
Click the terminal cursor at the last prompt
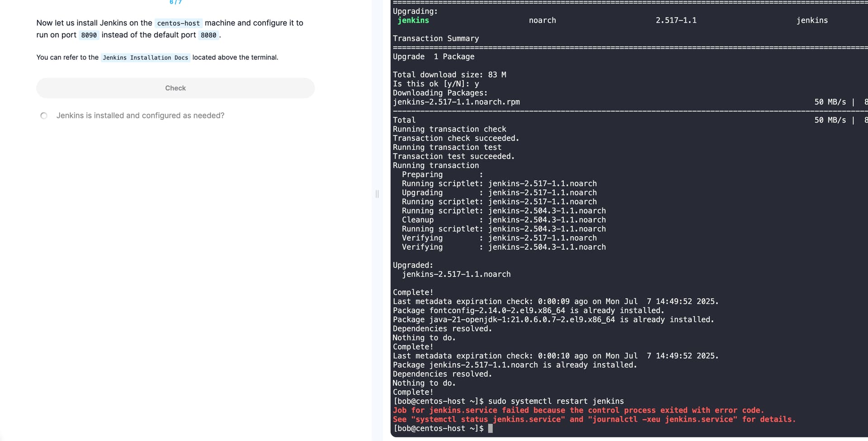(491, 428)
